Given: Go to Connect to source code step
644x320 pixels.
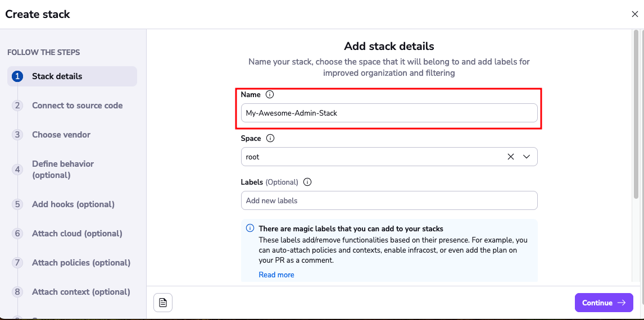Looking at the screenshot, I should click(77, 106).
